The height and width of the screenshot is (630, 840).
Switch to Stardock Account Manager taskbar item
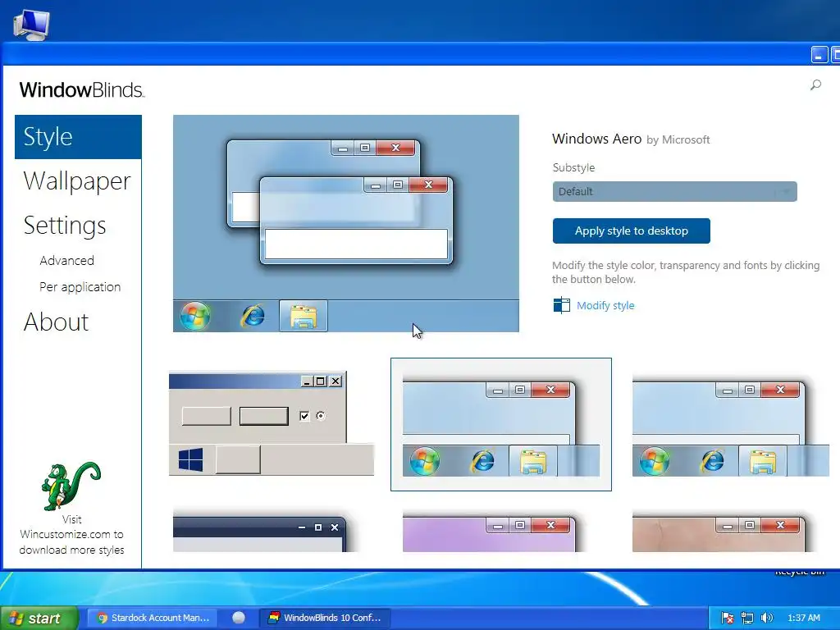153,618
